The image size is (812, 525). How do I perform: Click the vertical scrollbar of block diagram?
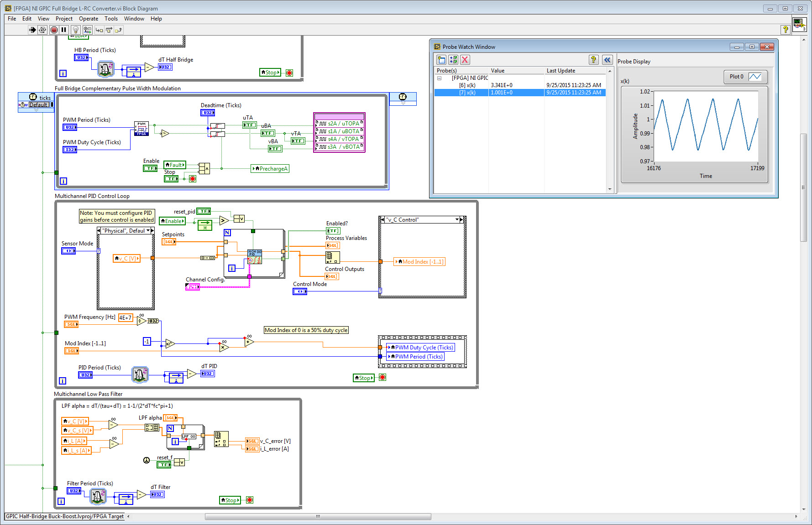click(x=803, y=187)
